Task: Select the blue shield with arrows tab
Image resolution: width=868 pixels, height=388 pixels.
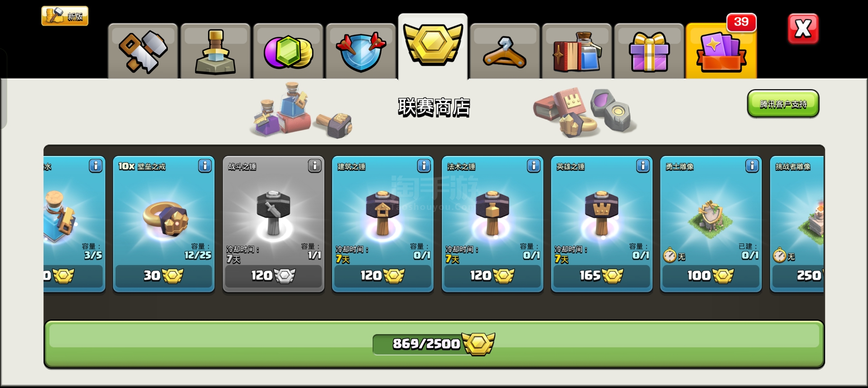Action: [x=361, y=51]
